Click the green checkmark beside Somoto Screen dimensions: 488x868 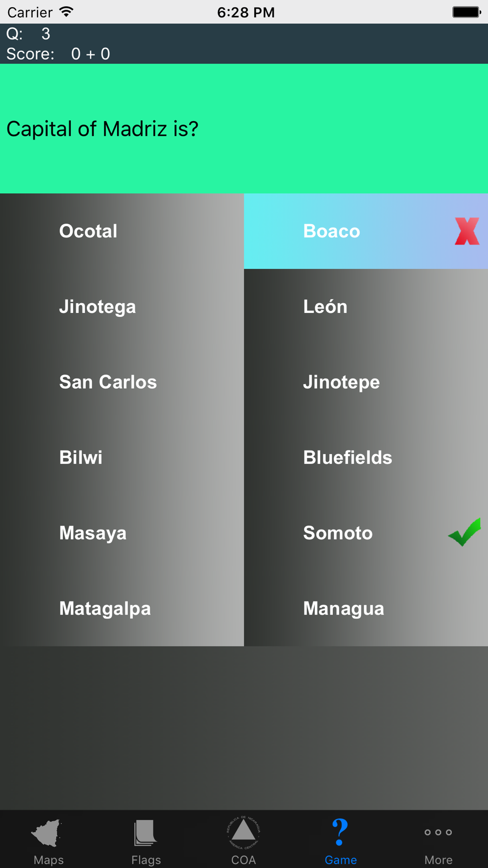(x=465, y=532)
